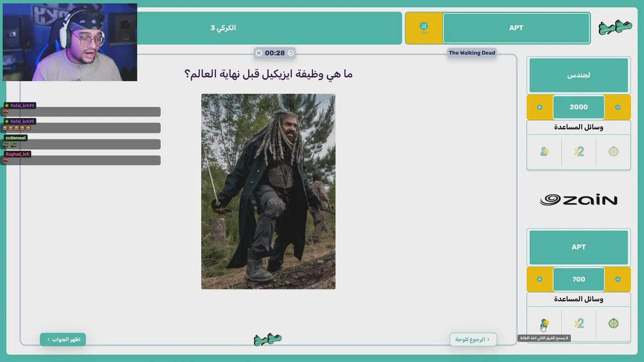Click Raghad_krk username in chat overlay

(x=18, y=154)
